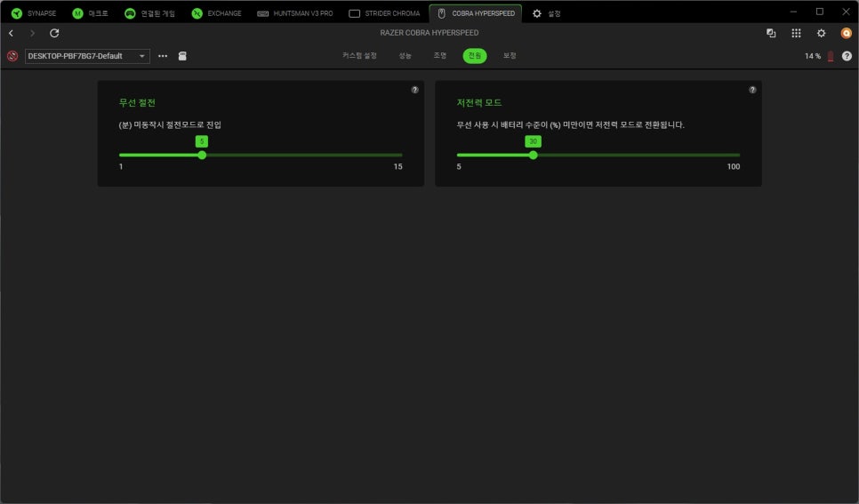Click the 설정 tab gear icon
The width and height of the screenshot is (859, 504).
tap(537, 13)
